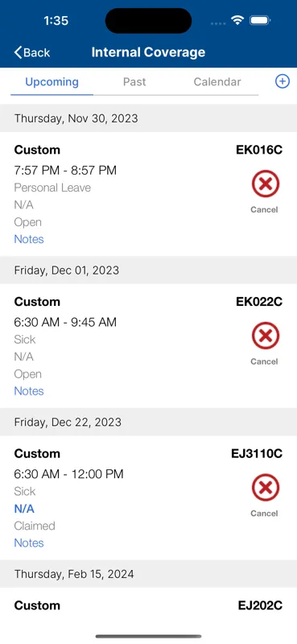Screen dimensions: 297x644
Task: Select the Upcoming tab
Action: pyautogui.click(x=52, y=82)
